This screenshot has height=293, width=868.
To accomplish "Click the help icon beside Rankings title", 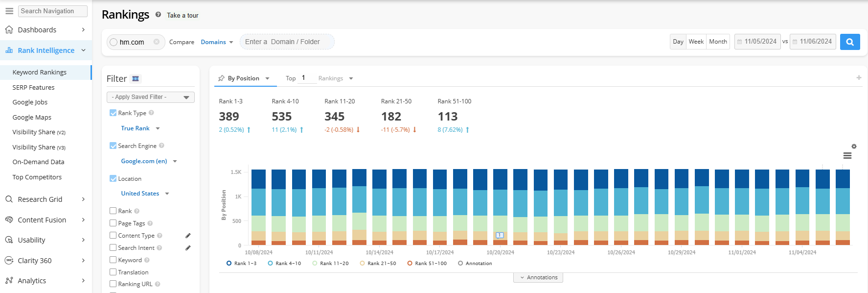I will [x=158, y=15].
